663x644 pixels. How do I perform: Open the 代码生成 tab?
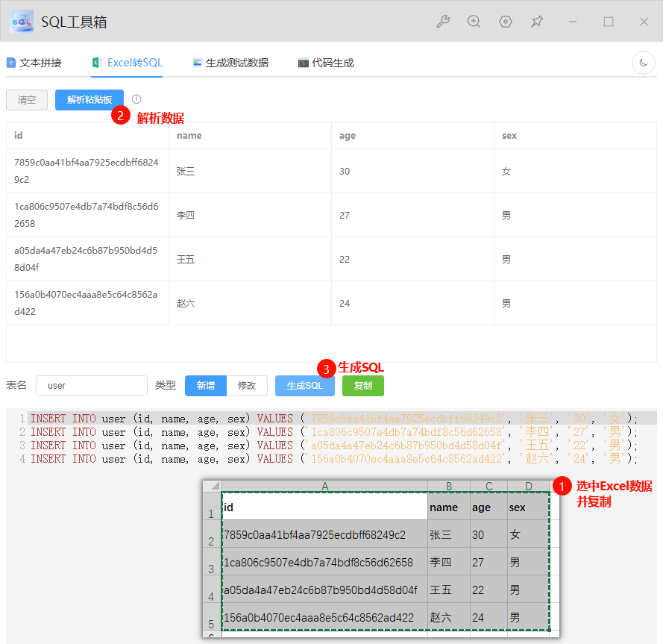[326, 63]
